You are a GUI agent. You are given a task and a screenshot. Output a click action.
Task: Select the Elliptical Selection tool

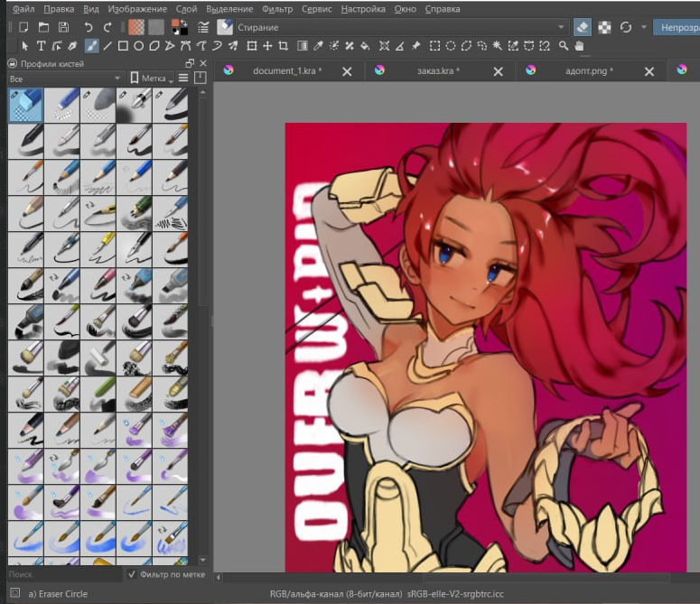(x=451, y=46)
